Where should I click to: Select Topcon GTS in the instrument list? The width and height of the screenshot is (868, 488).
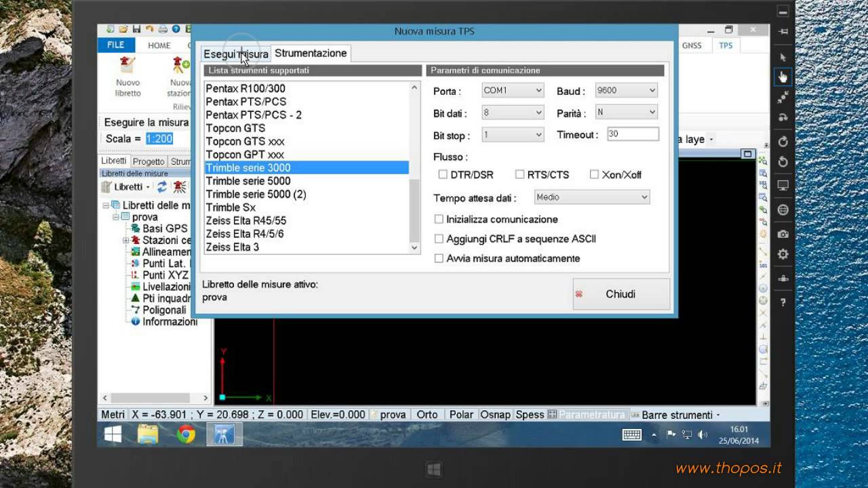click(x=307, y=128)
